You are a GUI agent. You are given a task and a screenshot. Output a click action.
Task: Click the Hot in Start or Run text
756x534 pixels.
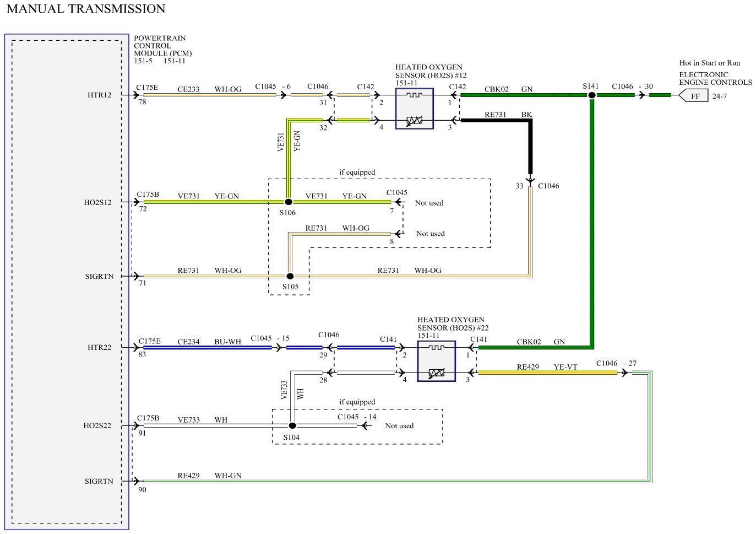click(x=709, y=63)
